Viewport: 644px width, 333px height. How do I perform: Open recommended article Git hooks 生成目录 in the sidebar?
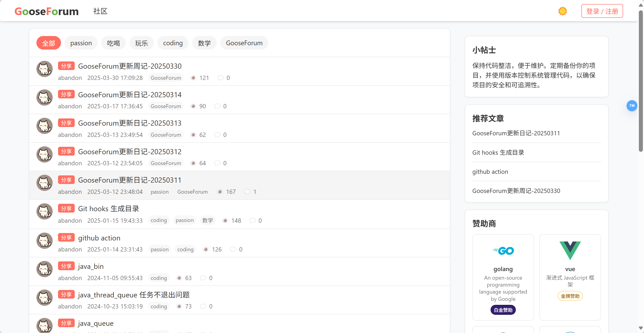(x=498, y=152)
